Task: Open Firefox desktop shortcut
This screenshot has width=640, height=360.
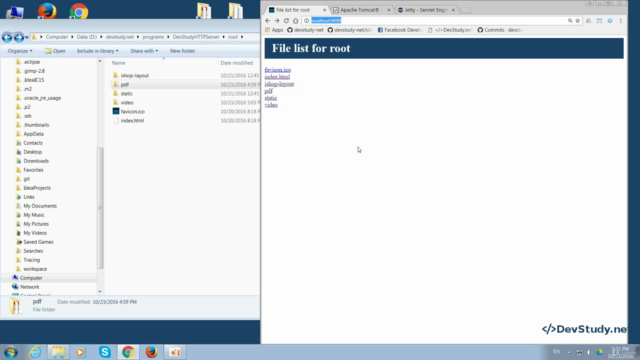Action: point(47,11)
